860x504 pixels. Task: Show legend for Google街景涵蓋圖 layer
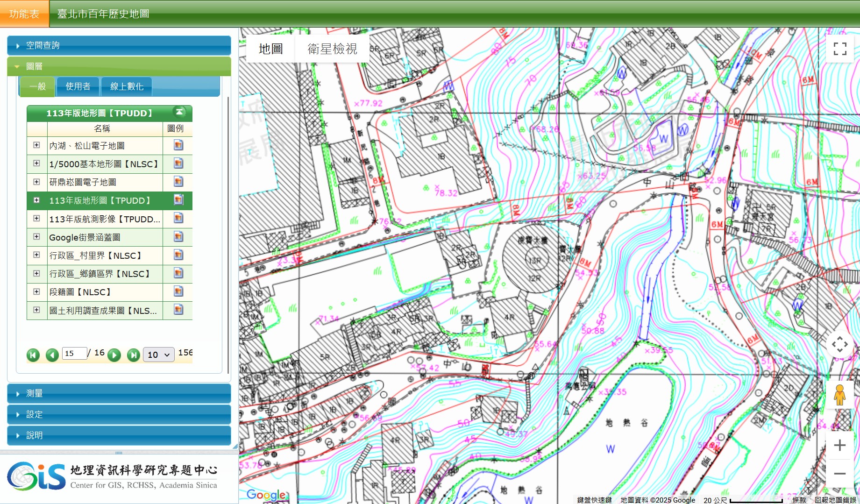(x=178, y=237)
